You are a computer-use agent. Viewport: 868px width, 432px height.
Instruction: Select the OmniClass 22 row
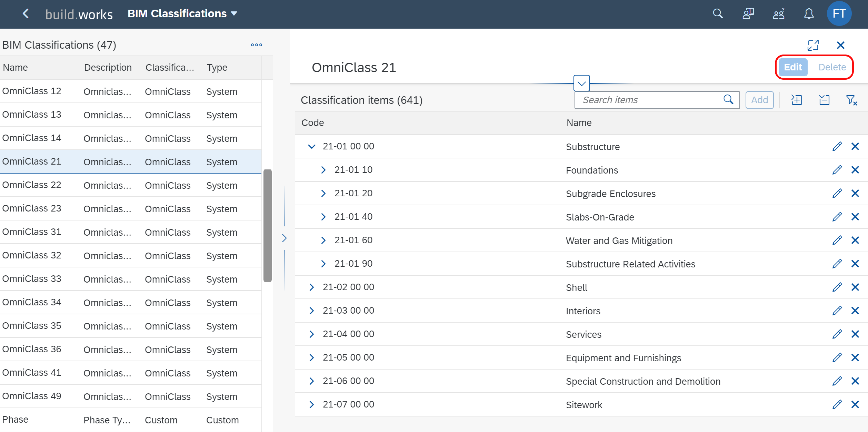(131, 185)
